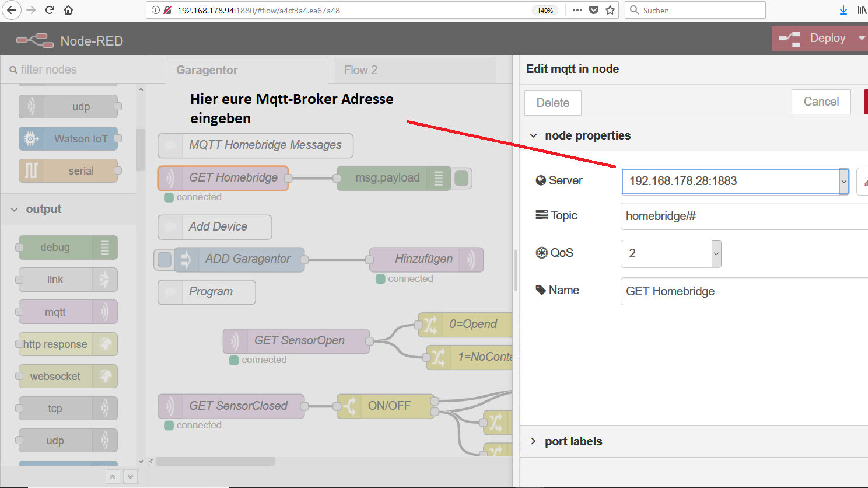Image resolution: width=868 pixels, height=488 pixels.
Task: Click the Delete button
Action: pos(552,103)
